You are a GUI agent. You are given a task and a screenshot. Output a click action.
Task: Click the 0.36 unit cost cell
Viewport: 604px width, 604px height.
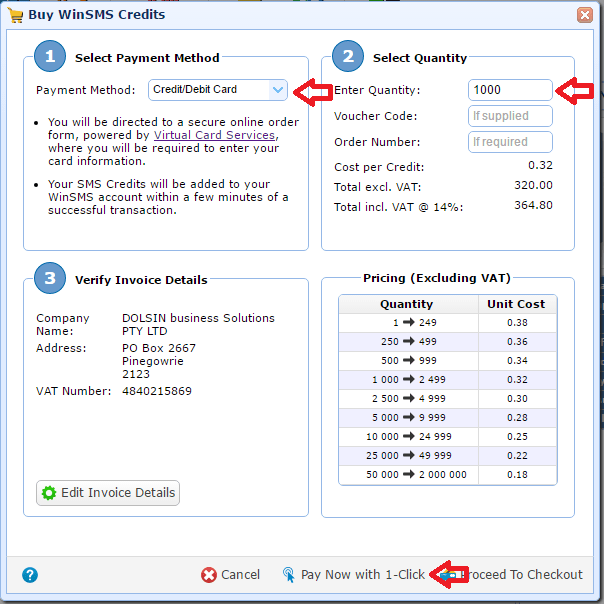pyautogui.click(x=517, y=342)
